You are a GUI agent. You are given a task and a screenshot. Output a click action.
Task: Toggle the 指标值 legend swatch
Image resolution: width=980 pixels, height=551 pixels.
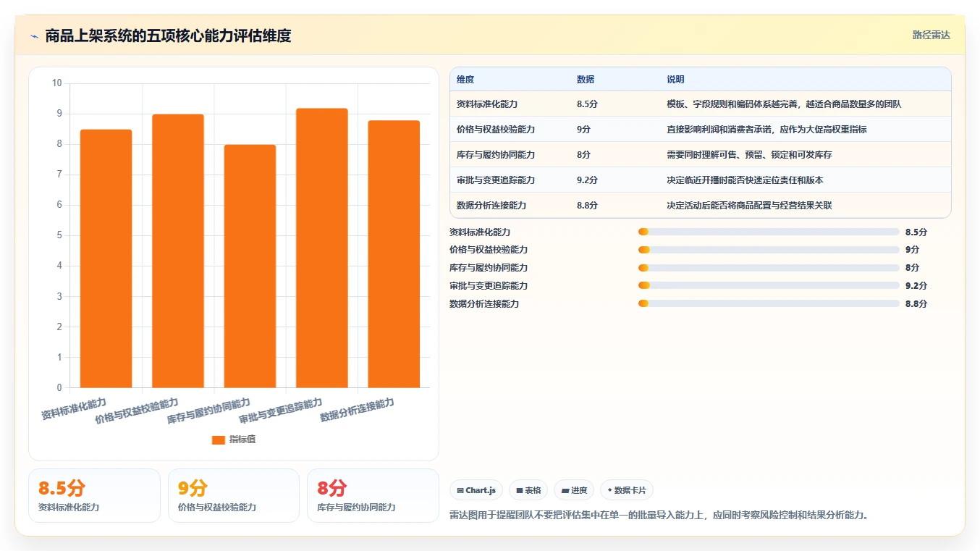point(218,439)
